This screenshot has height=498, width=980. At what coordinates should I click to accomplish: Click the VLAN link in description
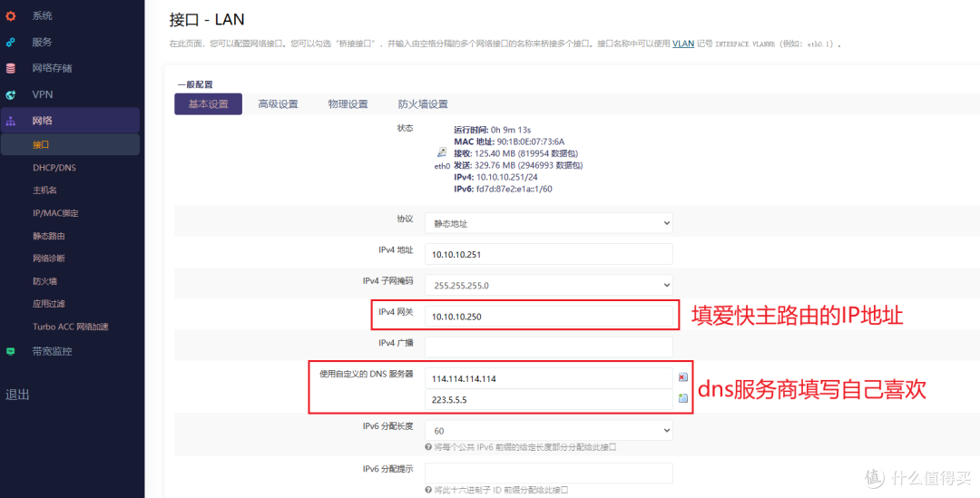[682, 44]
